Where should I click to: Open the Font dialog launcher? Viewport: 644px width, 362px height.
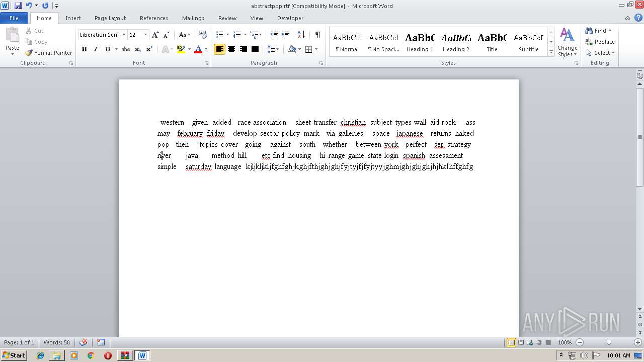[207, 63]
